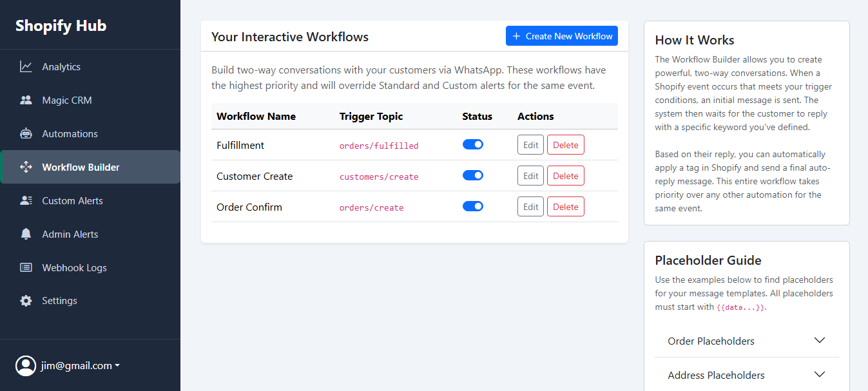
Task: Go to Magic CRM
Action: [90, 100]
